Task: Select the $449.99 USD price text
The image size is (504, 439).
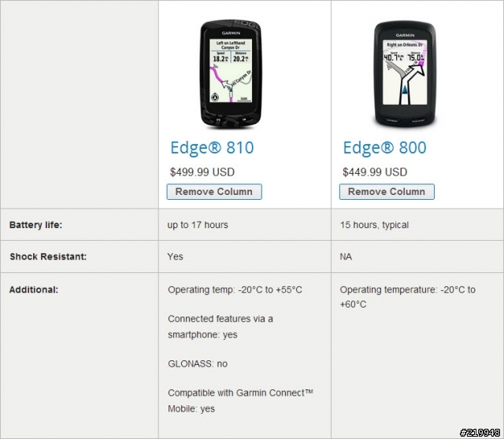Action: [x=375, y=172]
